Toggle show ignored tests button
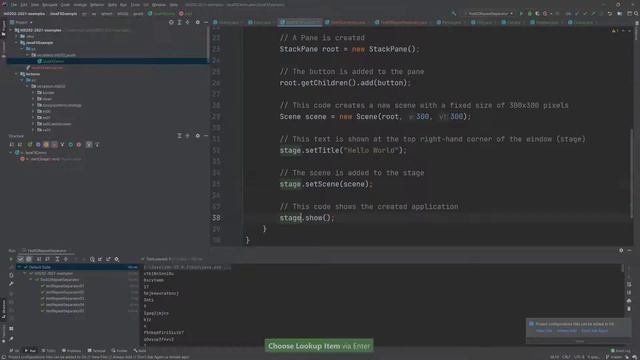Image resolution: width=640 pixels, height=360 pixels. 29,259
